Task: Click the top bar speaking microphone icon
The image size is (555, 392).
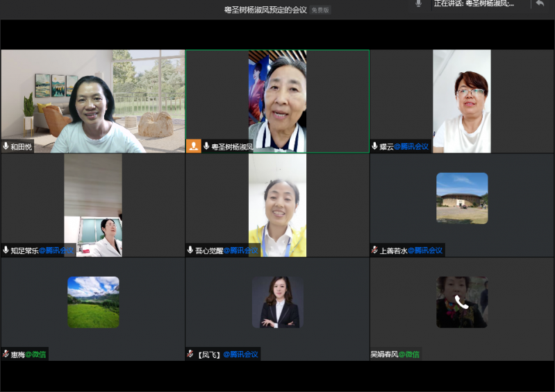Action: 418,4
